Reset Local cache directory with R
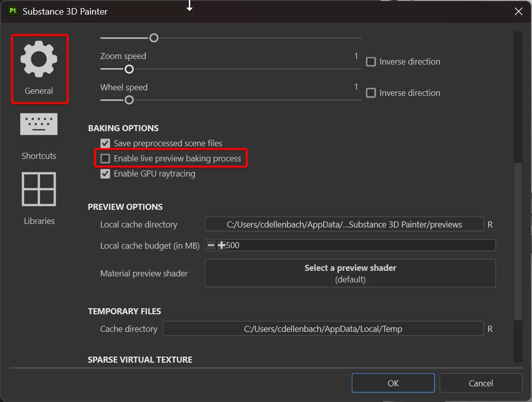532x402 pixels. (x=490, y=224)
